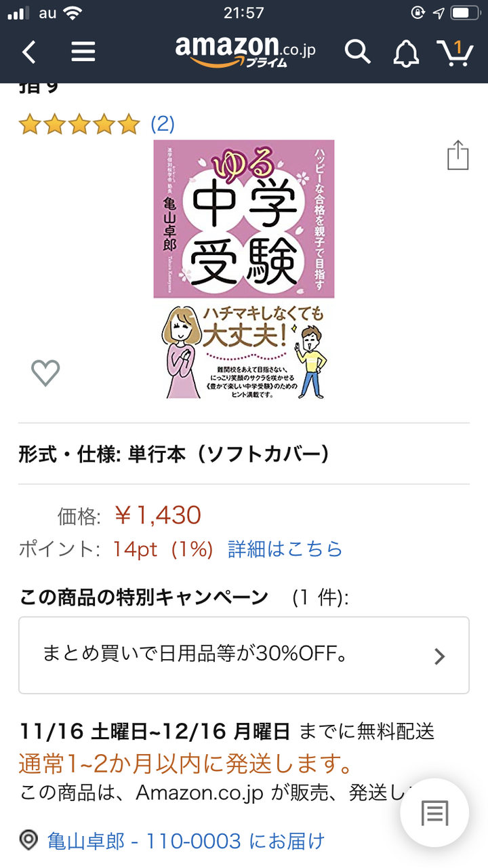
Task: Enlarge the ゆる中学受験 book cover image
Action: (244, 270)
